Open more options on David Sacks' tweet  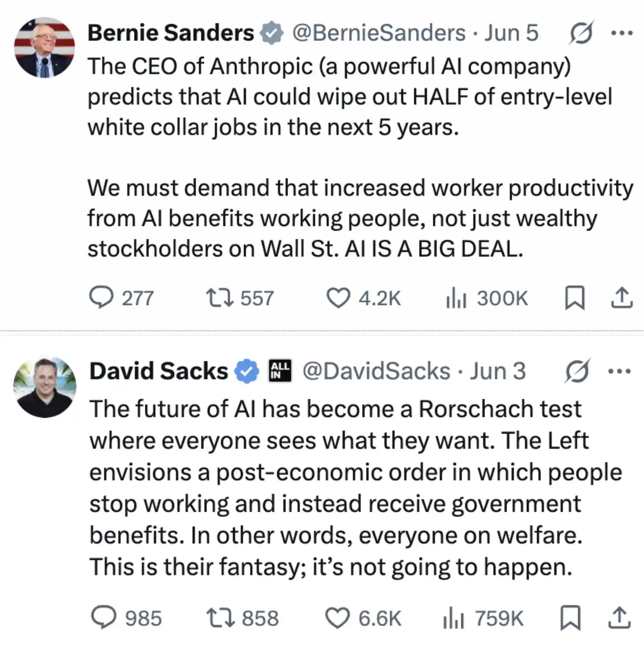click(x=619, y=371)
